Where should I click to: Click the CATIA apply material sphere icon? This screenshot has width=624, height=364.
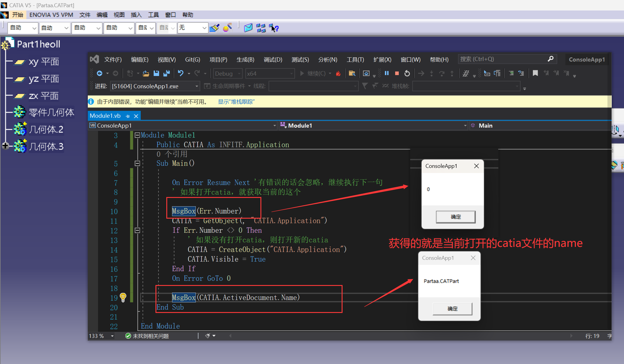click(228, 28)
